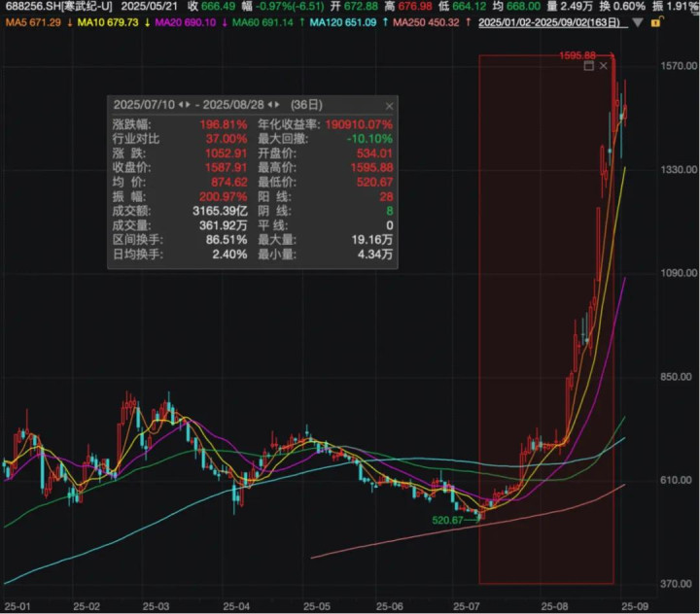This screenshot has height=614, width=700.
Task: Step start date 2025/07/10 backward
Action: (x=181, y=105)
